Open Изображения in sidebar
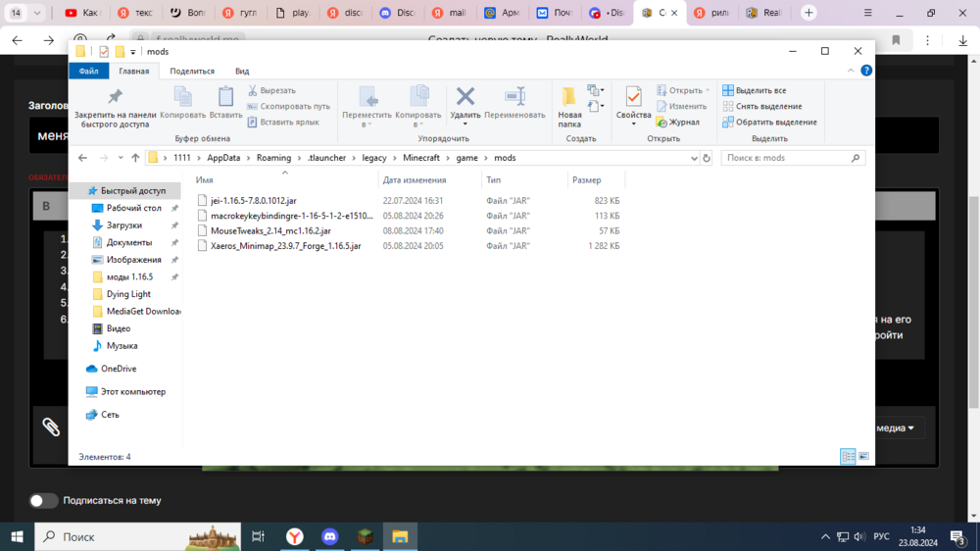This screenshot has height=551, width=980. click(126, 260)
